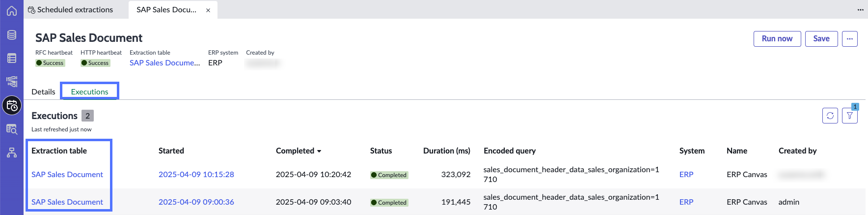This screenshot has height=215, width=868.
Task: Select the duration value 191,445
Action: tap(456, 202)
